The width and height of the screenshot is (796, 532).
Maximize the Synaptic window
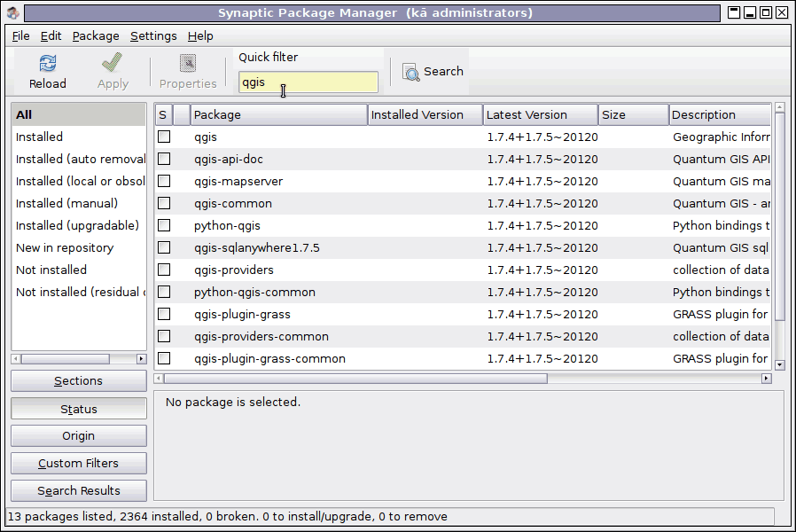[766, 12]
